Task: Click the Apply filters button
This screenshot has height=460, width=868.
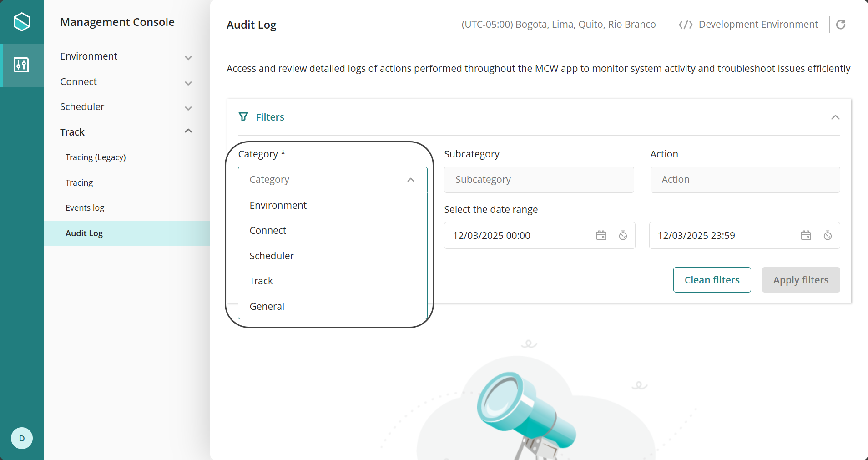Action: (x=801, y=280)
